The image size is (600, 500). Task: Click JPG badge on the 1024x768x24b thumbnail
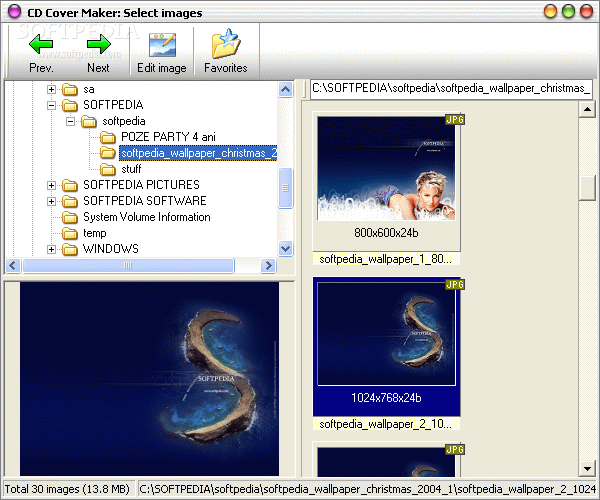pyautogui.click(x=455, y=284)
